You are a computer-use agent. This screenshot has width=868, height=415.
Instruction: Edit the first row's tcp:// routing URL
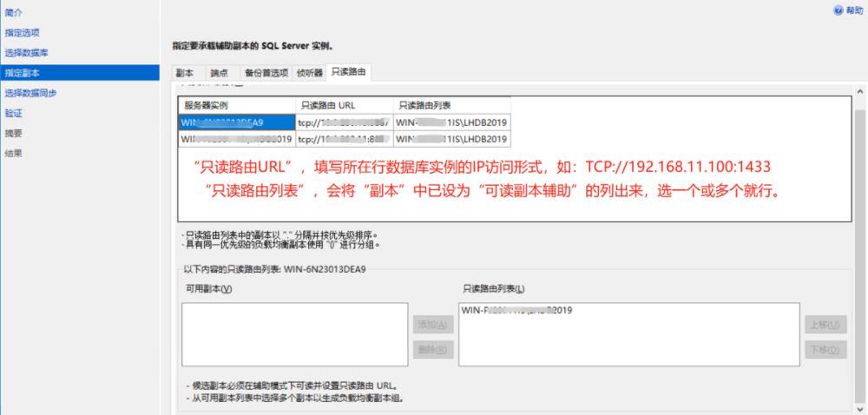pyautogui.click(x=345, y=122)
